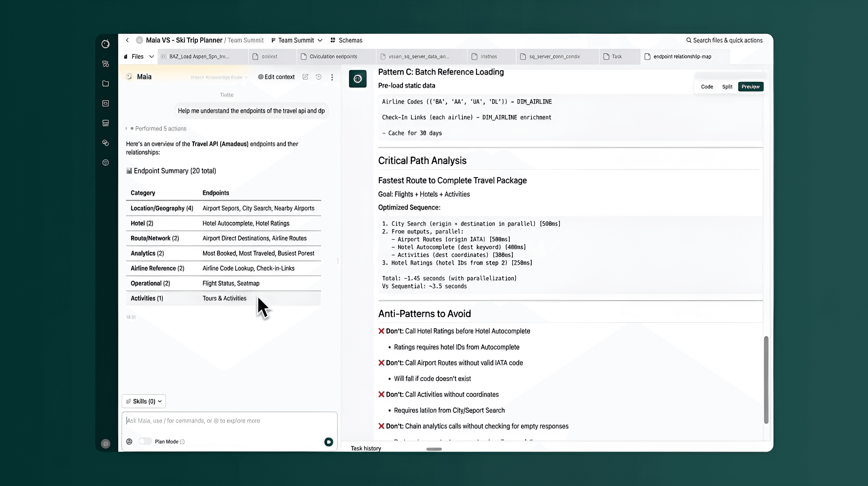868x486 pixels.
Task: Click the dark square document icon beside the preview
Action: [x=357, y=79]
